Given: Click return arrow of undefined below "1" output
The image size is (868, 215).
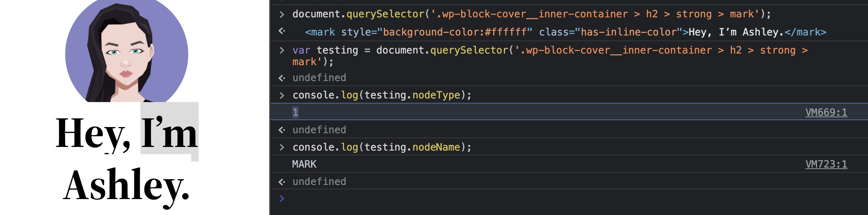Looking at the screenshot, I should tap(282, 130).
